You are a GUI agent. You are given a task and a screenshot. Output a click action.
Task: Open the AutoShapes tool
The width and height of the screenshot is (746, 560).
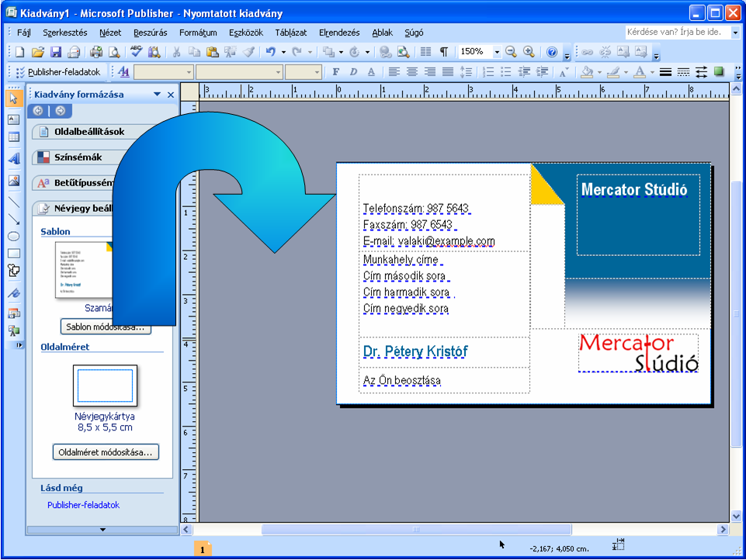tap(13, 271)
